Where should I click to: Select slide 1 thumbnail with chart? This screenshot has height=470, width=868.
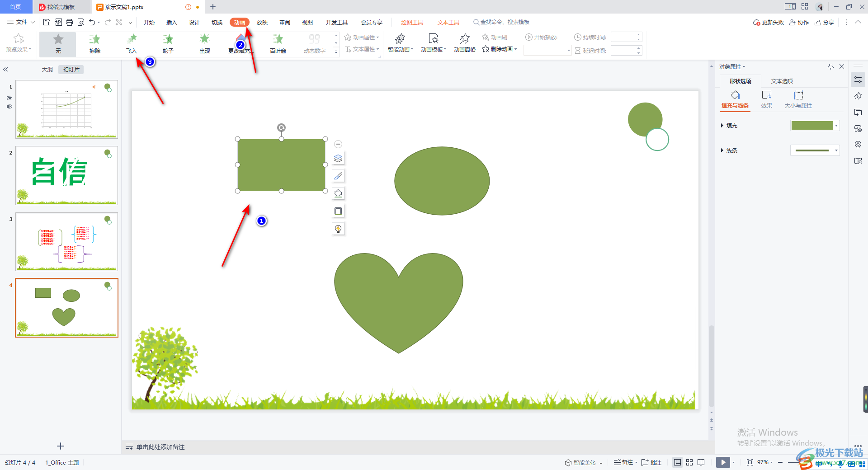(x=66, y=109)
